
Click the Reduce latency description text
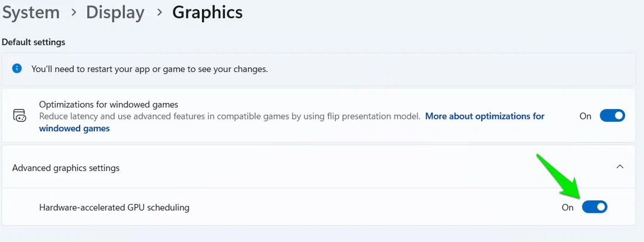(229, 117)
